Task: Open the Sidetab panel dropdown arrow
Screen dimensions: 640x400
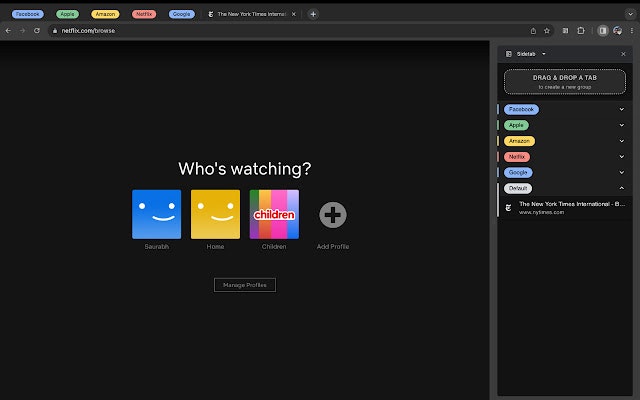Action: pyautogui.click(x=544, y=54)
